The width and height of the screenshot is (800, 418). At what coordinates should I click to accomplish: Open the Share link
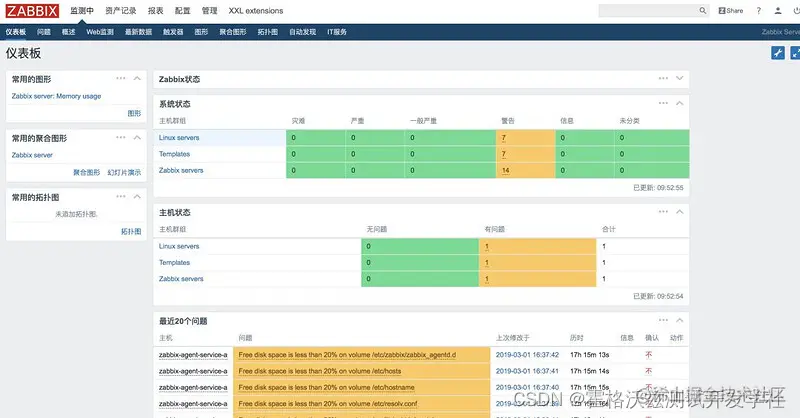[x=731, y=11]
